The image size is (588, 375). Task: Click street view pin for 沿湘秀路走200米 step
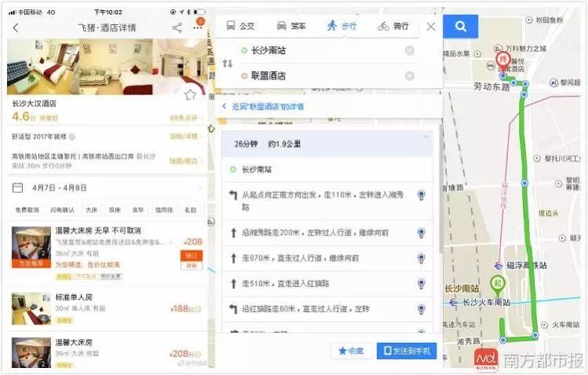point(422,233)
